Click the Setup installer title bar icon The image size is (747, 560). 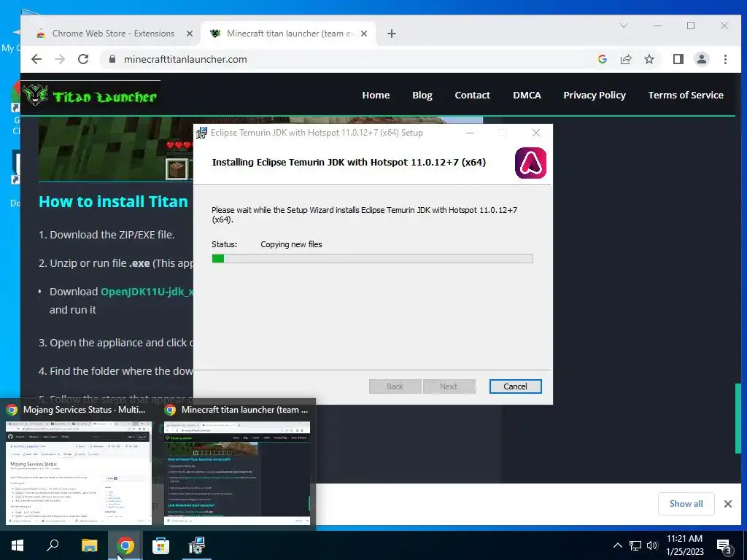click(201, 133)
